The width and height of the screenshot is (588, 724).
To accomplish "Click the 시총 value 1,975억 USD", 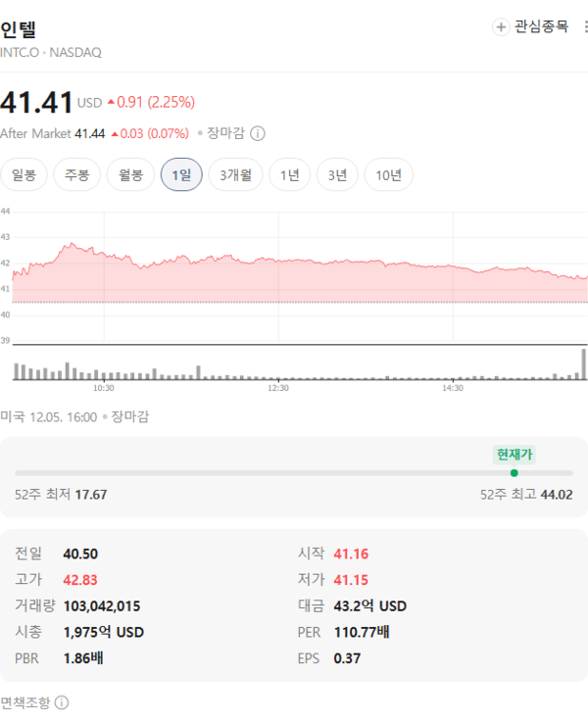I will click(104, 632).
